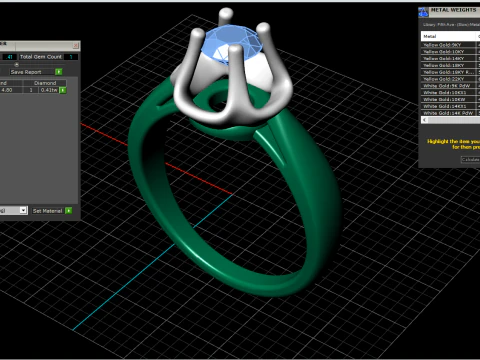Screen dimensions: 480x360
Task: Click the Calculate button in Metal Weights
Action: tap(470, 159)
